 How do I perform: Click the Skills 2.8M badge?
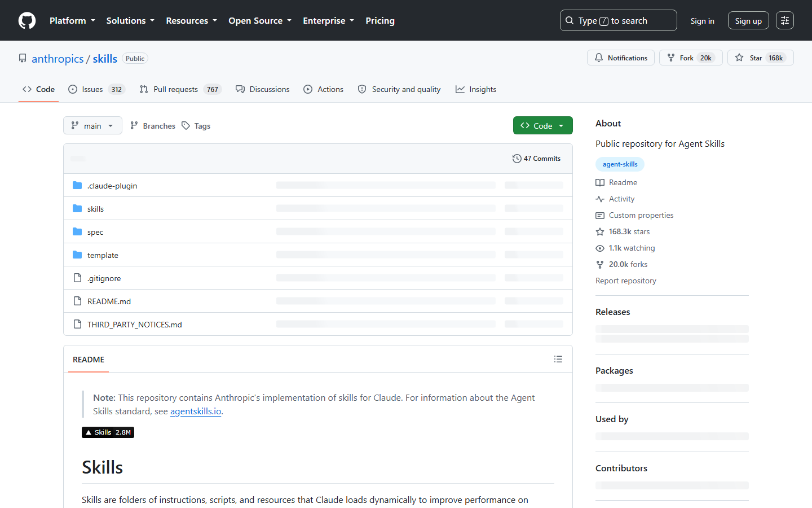point(108,432)
